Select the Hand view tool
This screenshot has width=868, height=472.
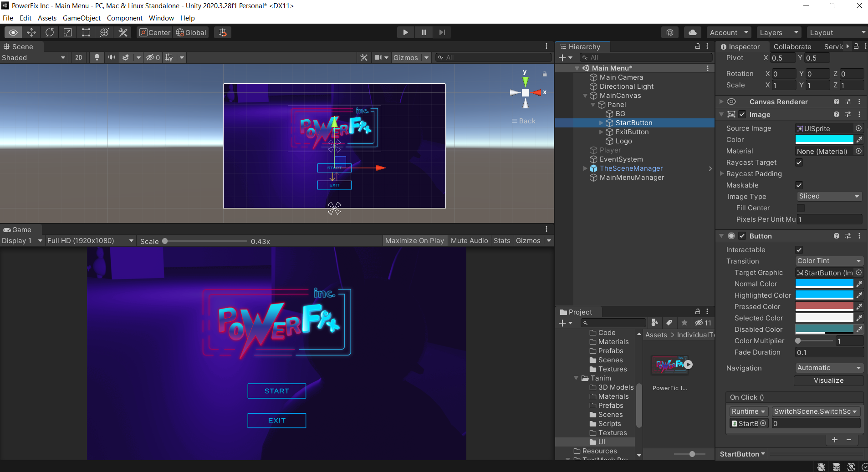13,32
